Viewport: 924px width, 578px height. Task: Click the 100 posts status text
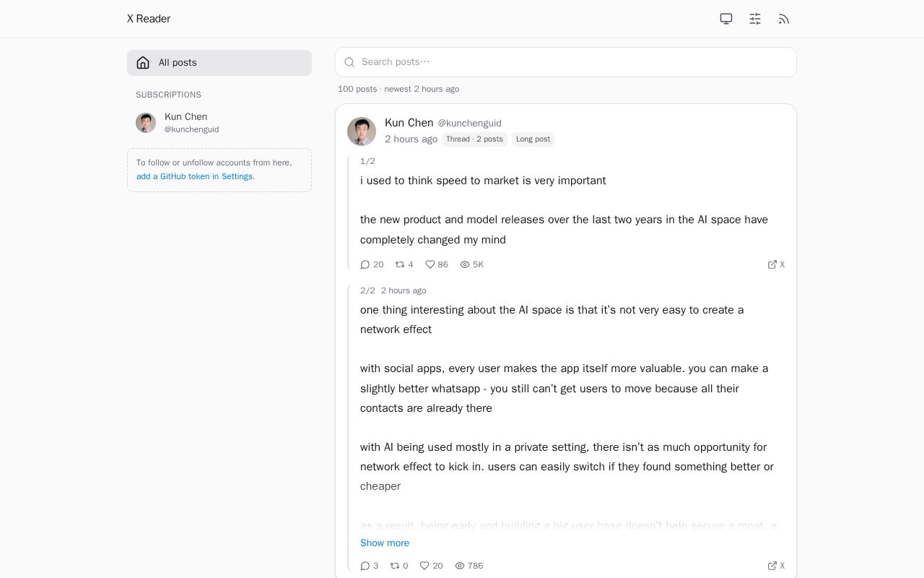click(398, 89)
